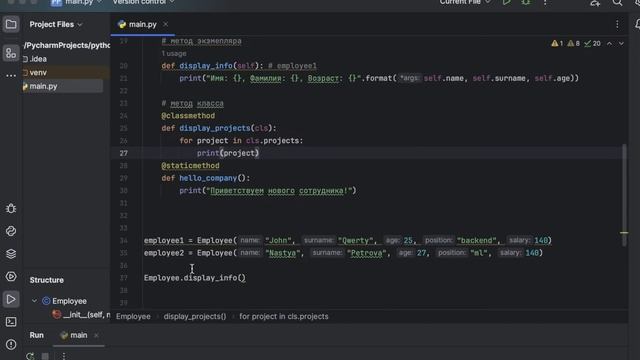
Task: Select main.py in the project tree
Action: 43,87
